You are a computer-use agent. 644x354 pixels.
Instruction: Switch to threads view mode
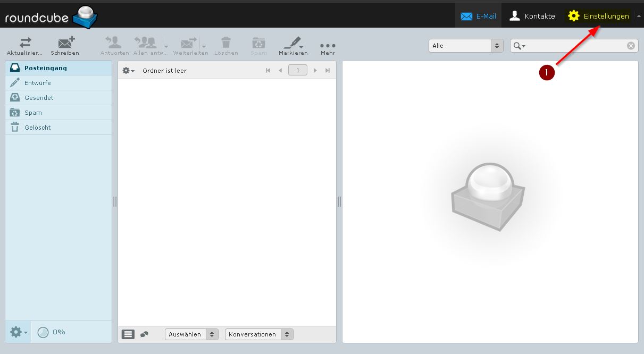[x=144, y=334]
